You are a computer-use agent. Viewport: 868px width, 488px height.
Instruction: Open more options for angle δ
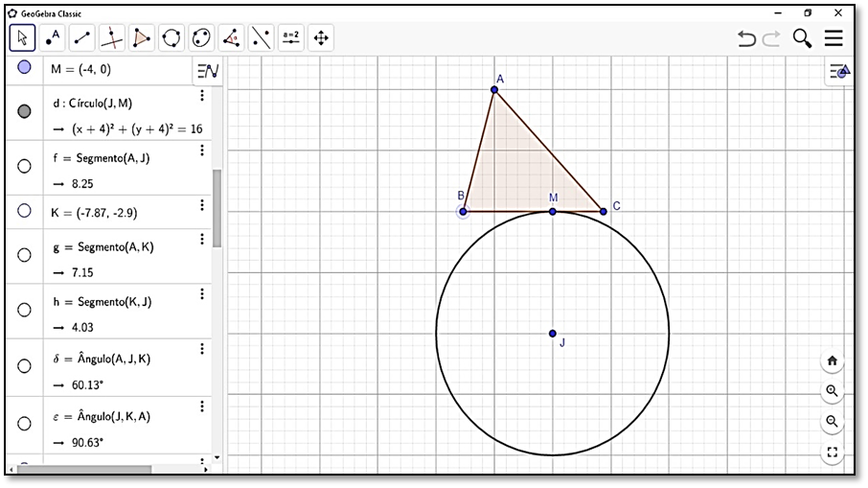(202, 349)
